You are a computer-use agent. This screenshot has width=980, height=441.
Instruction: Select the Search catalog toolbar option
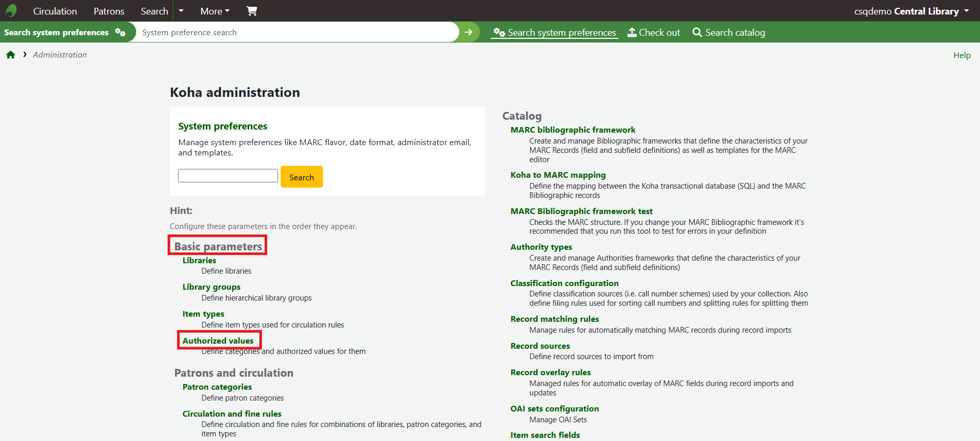pyautogui.click(x=728, y=33)
